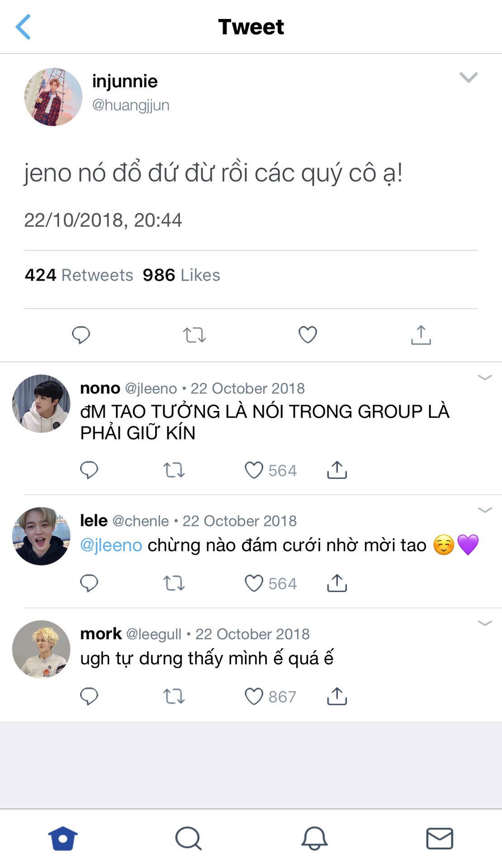Retweet lele's reply tweet
The image size is (502, 868).
174,583
